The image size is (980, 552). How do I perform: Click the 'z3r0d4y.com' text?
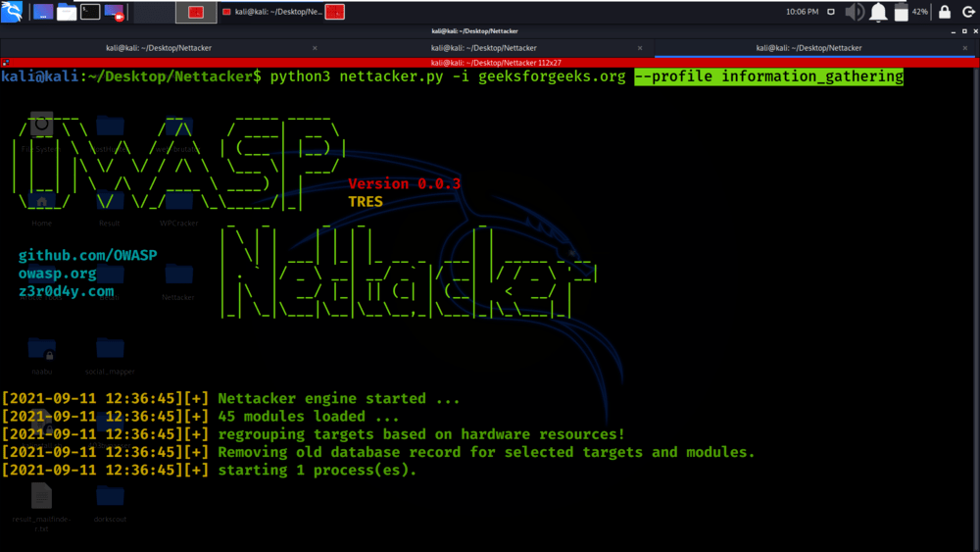[x=67, y=291]
